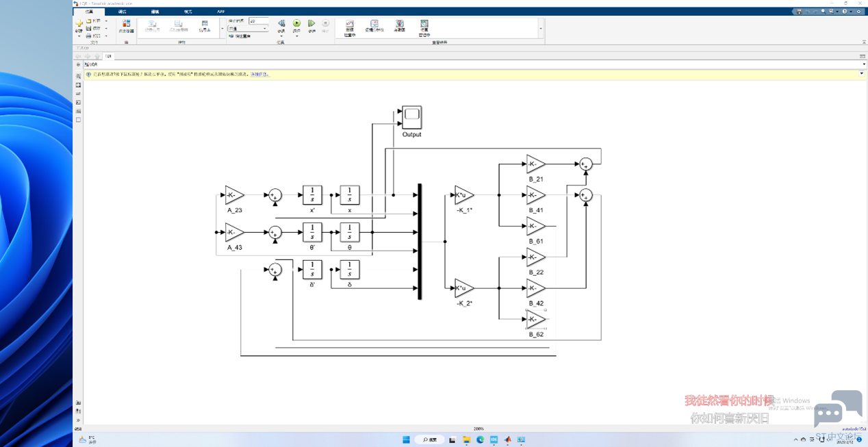Open the simulation mode combo box
This screenshot has height=447, width=868.
(248, 29)
